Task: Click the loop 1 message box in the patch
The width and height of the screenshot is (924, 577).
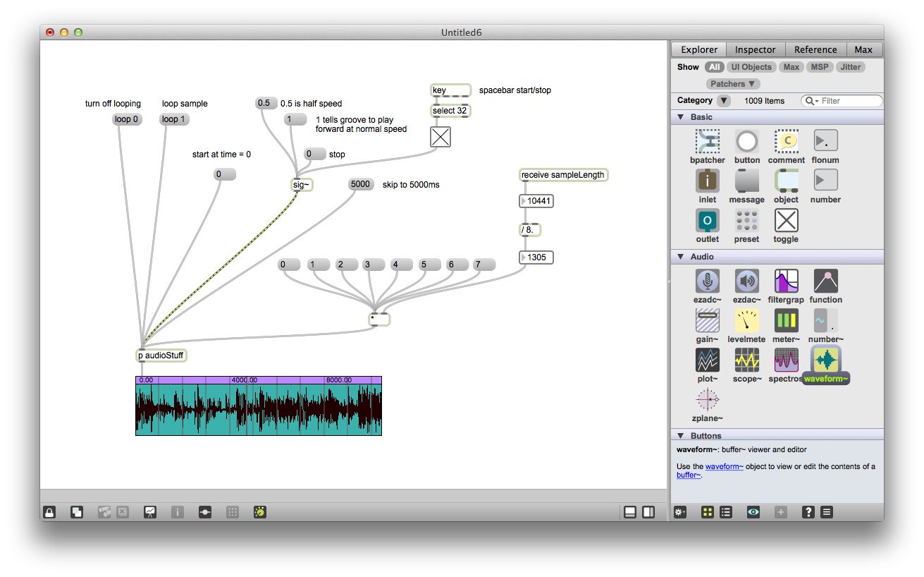Action: 173,119
